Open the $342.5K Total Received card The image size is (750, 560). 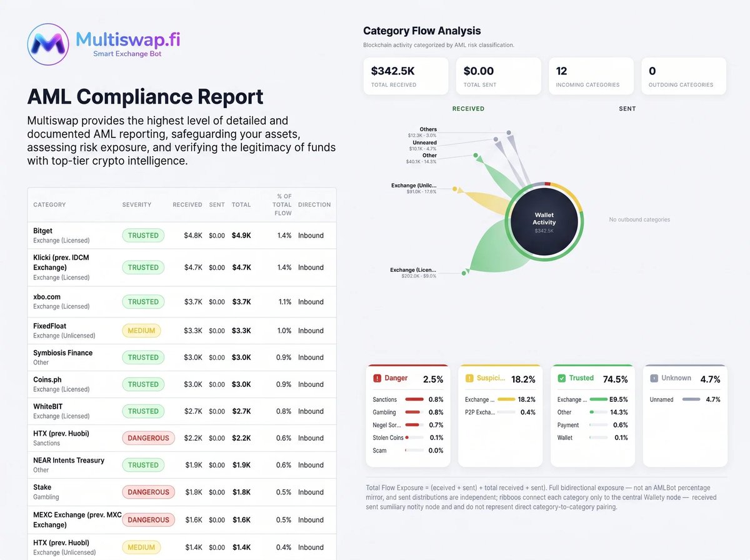coord(406,76)
